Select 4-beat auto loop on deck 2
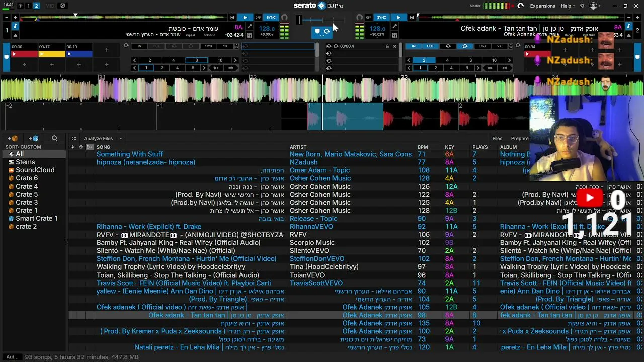Viewport: 644px width, 362px height. point(447,60)
